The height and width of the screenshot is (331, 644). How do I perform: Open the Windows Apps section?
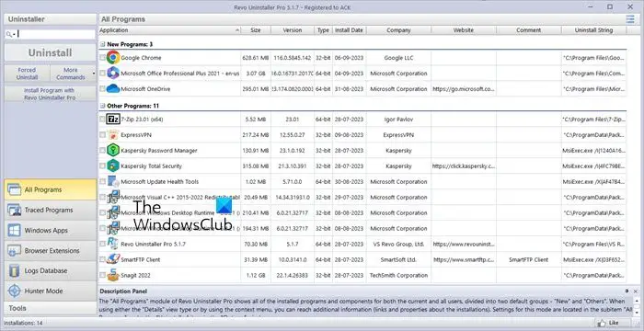point(51,231)
